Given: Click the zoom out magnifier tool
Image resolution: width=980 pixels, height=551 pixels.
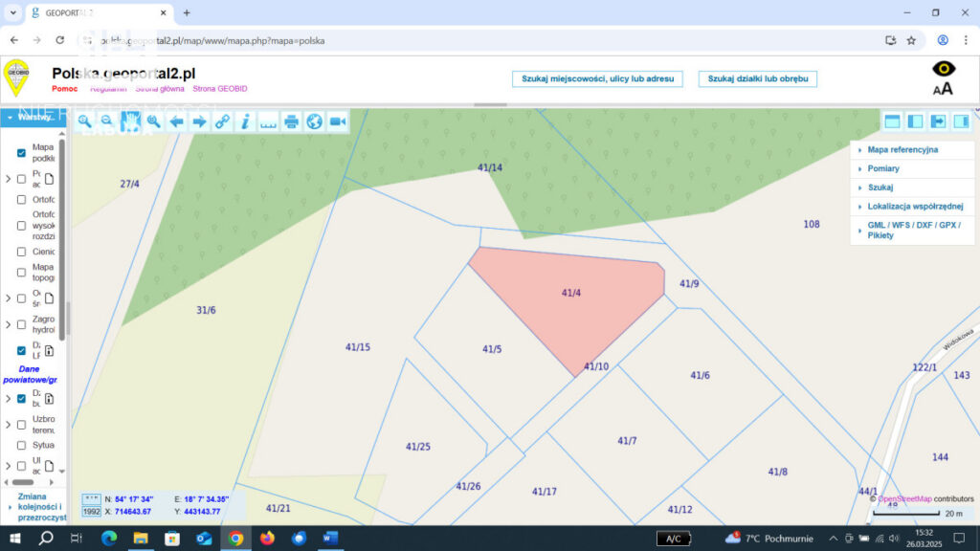Looking at the screenshot, I should pyautogui.click(x=107, y=121).
